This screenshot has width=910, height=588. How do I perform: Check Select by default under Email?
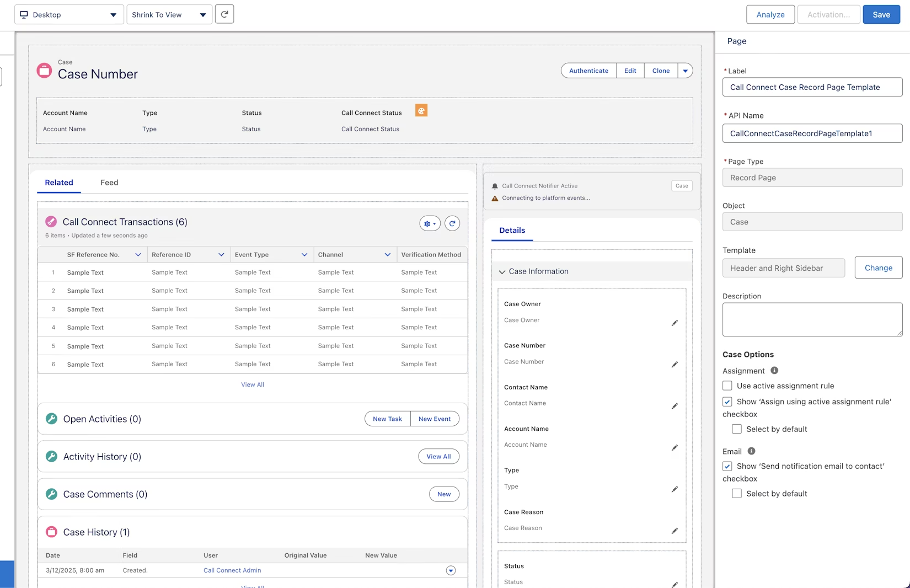[737, 493]
